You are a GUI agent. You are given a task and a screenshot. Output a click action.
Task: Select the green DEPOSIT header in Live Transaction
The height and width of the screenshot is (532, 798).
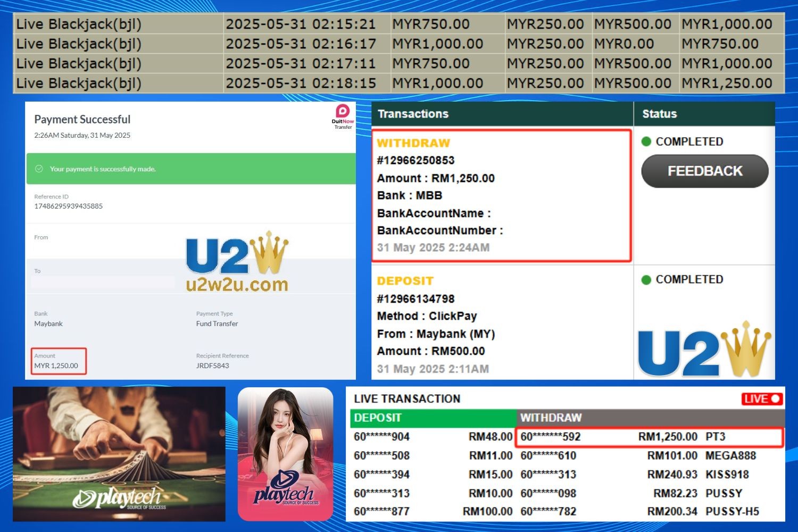tap(433, 418)
